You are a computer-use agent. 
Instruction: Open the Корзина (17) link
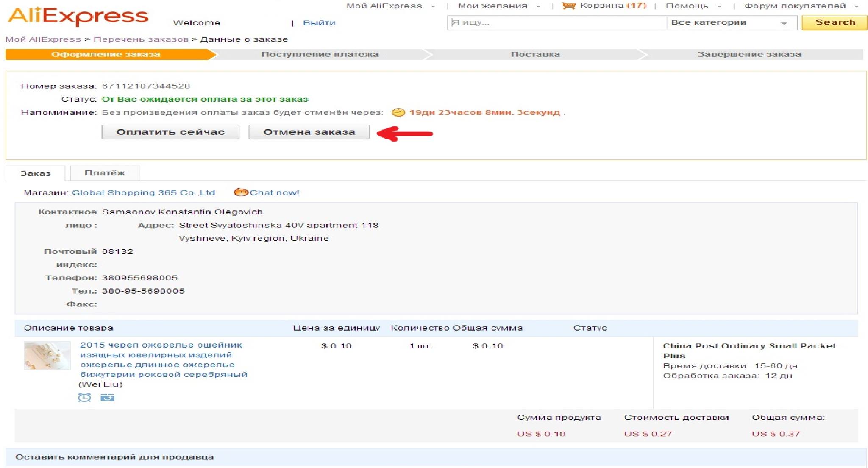[x=613, y=6]
